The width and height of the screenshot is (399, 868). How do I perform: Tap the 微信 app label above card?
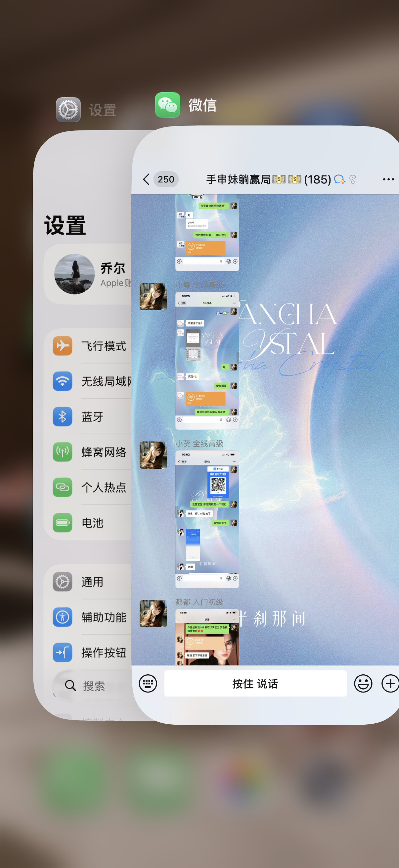(x=202, y=105)
